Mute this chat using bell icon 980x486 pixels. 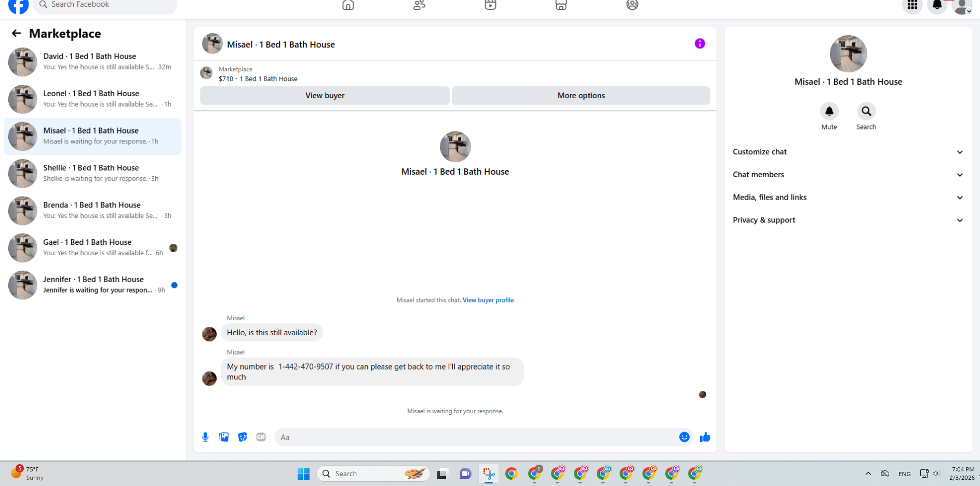(x=829, y=111)
